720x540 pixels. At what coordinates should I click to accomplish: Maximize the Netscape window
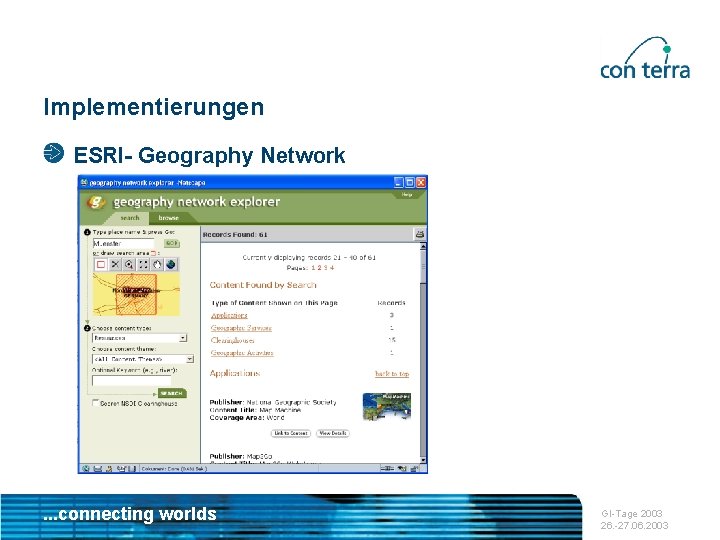click(410, 182)
